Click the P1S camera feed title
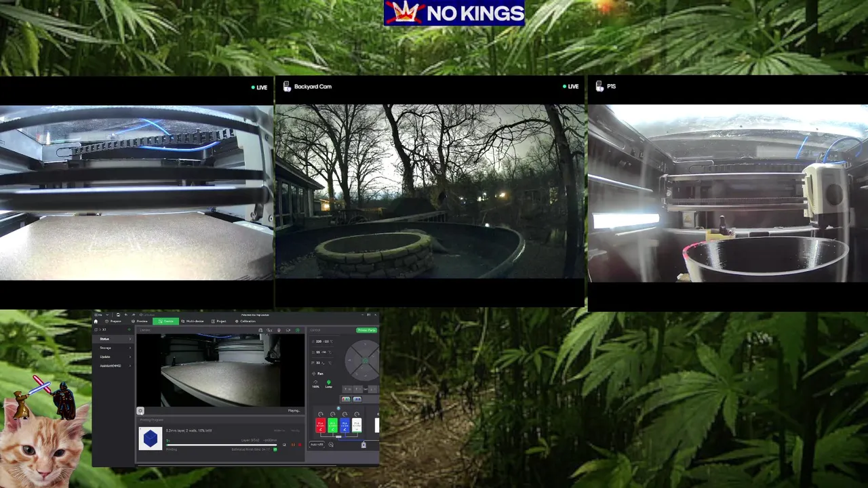This screenshot has width=868, height=488. [611, 87]
